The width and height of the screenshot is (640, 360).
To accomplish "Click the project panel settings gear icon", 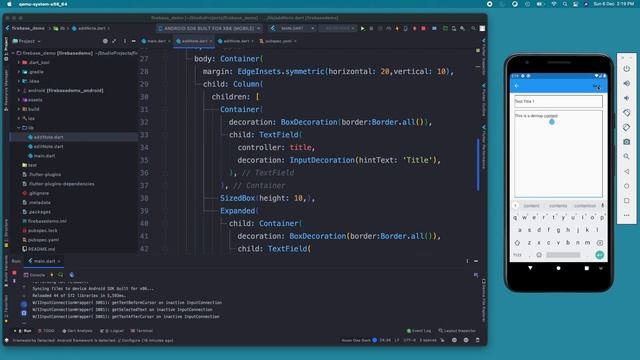I will 105,41.
